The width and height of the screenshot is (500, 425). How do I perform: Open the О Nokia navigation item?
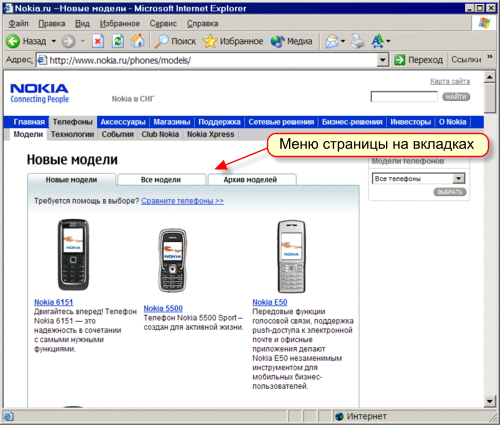pos(452,122)
